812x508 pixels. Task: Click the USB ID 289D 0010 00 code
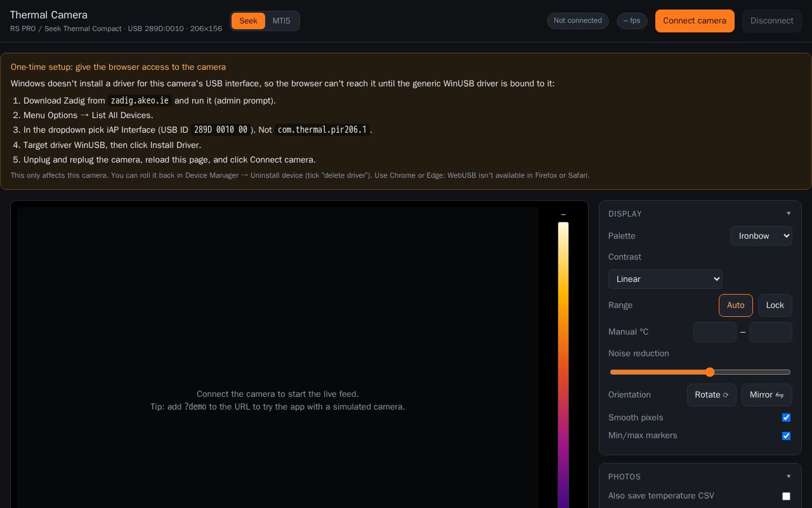221,130
